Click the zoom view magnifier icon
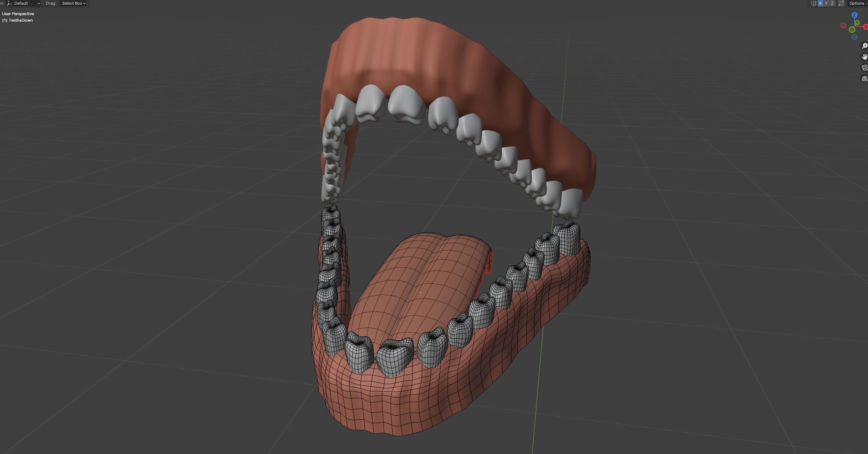Viewport: 868px width, 454px height. tap(864, 46)
